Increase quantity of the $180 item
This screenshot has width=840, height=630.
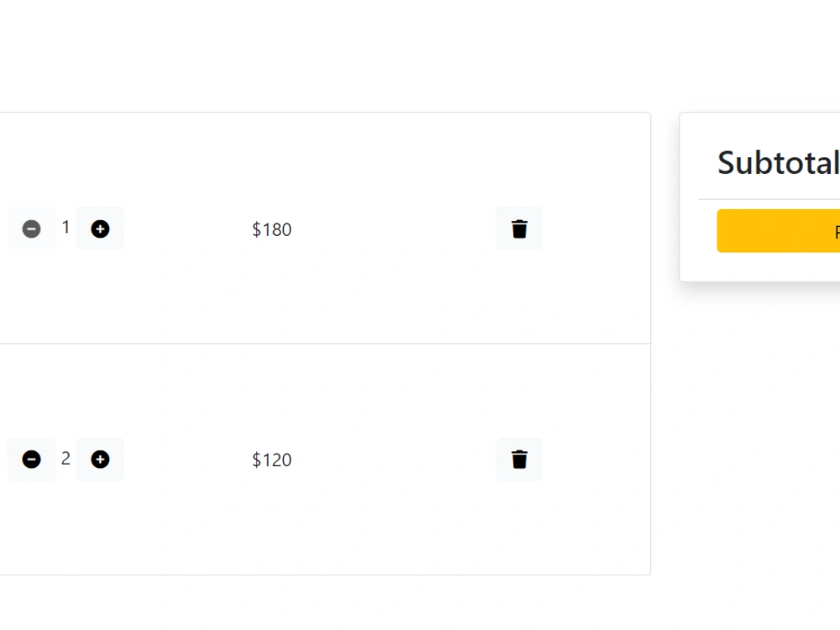tap(100, 228)
